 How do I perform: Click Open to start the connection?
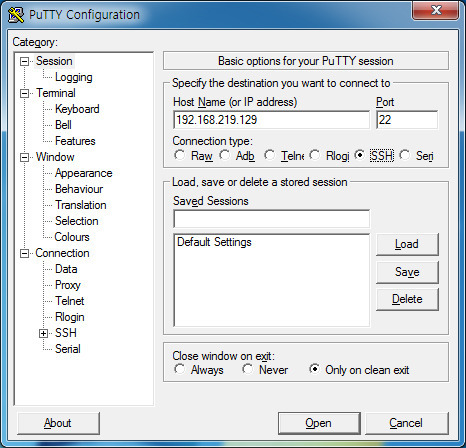pos(319,423)
